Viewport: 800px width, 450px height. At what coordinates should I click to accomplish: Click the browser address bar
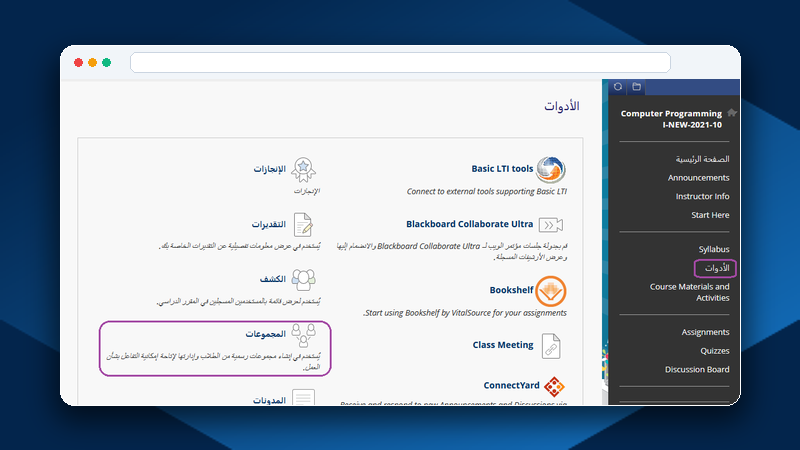[x=401, y=62]
